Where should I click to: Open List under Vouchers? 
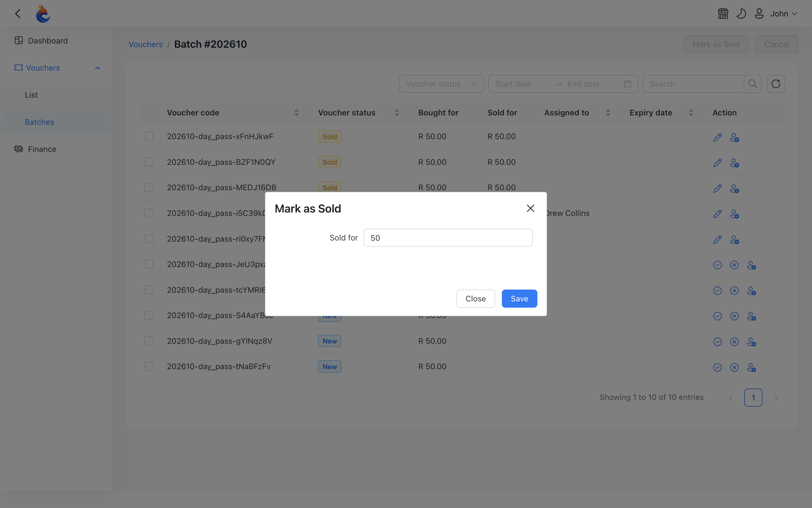point(56,95)
